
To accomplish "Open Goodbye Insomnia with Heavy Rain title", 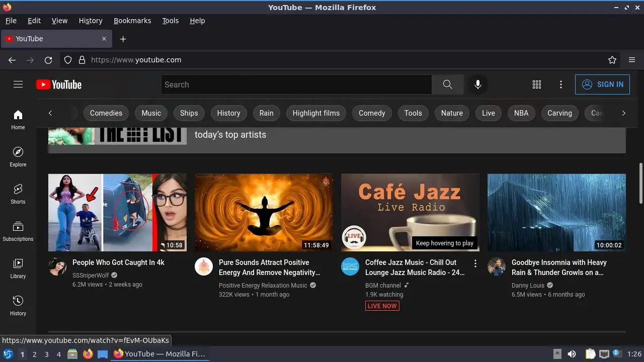I will click(x=559, y=267).
